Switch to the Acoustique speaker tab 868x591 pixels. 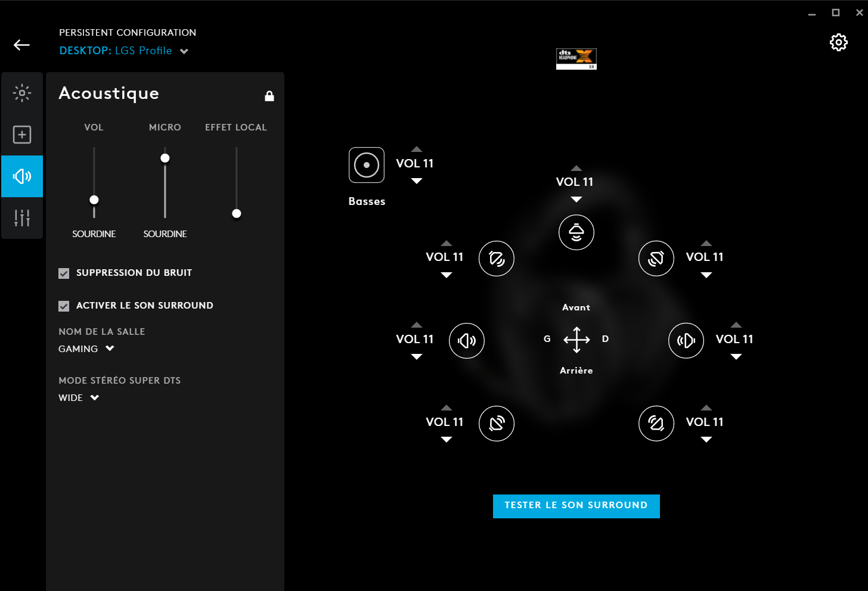coord(22,176)
